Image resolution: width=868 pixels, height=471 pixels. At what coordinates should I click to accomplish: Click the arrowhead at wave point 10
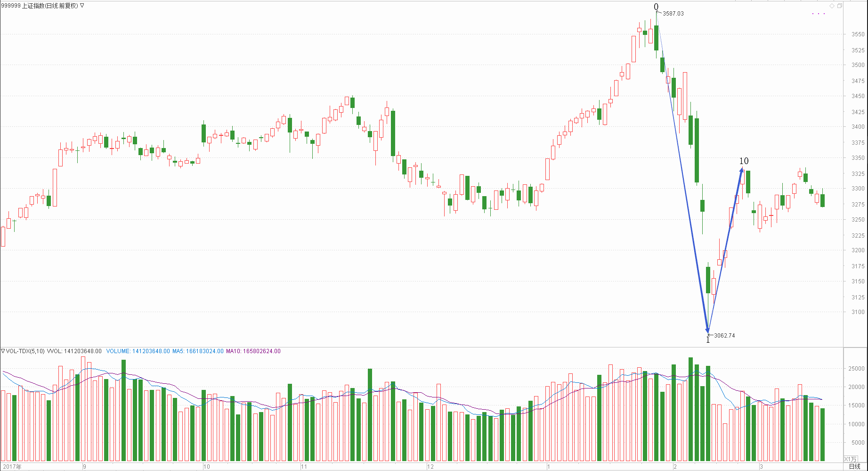coord(742,170)
